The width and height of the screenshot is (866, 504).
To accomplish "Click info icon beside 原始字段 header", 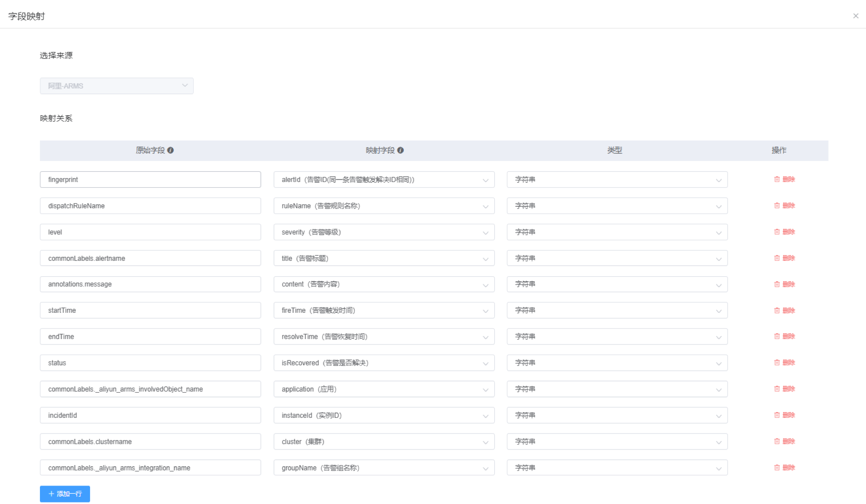I will tap(170, 150).
